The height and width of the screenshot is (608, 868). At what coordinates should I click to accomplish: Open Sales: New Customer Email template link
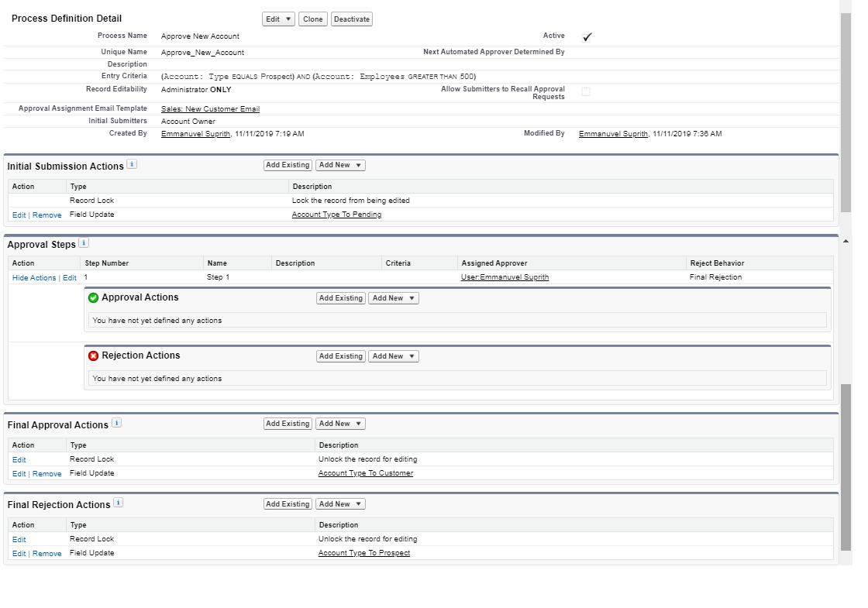pyautogui.click(x=210, y=109)
